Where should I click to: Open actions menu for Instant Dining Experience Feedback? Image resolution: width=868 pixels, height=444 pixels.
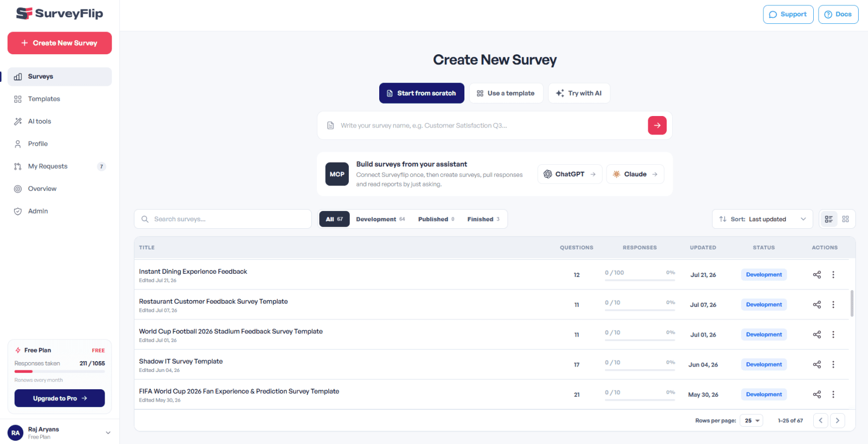click(x=833, y=275)
